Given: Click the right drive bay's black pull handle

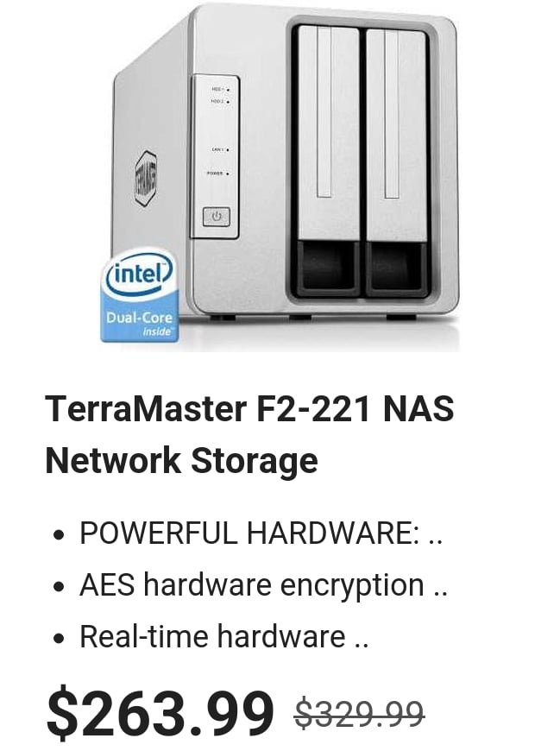Looking at the screenshot, I should pyautogui.click(x=396, y=268).
